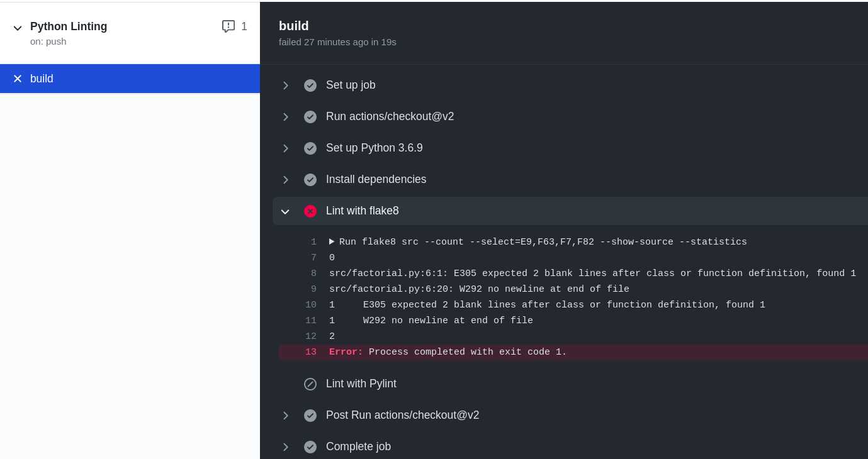Click the skipped circle icon beside Lint with Pylint
Screen dimensions: 868x459
[310, 384]
